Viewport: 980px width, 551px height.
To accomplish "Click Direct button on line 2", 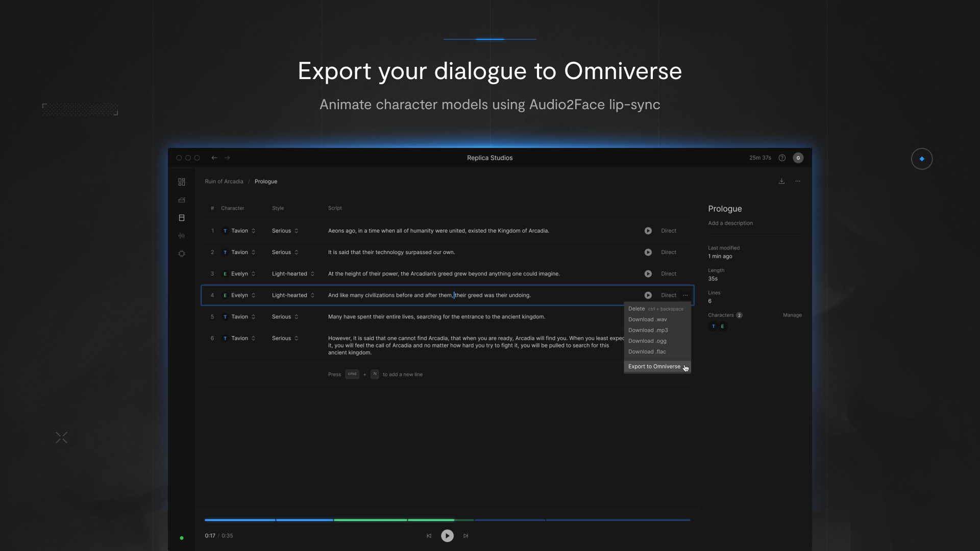I will 668,253.
